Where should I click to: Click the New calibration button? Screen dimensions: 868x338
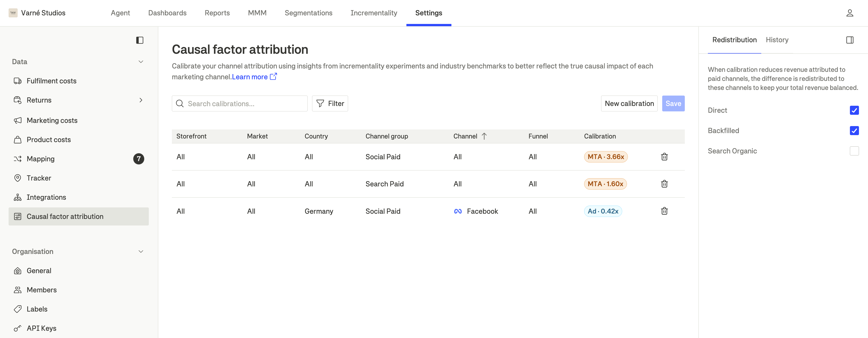(629, 103)
